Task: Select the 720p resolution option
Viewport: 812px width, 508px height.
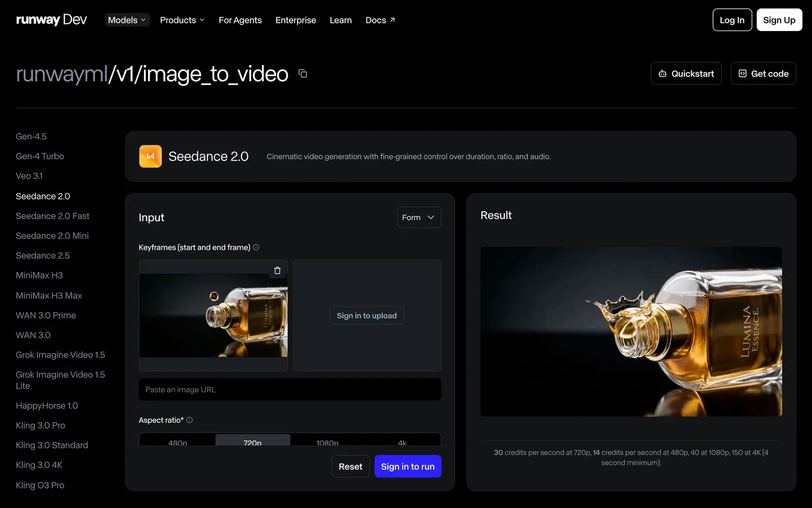Action: (253, 441)
